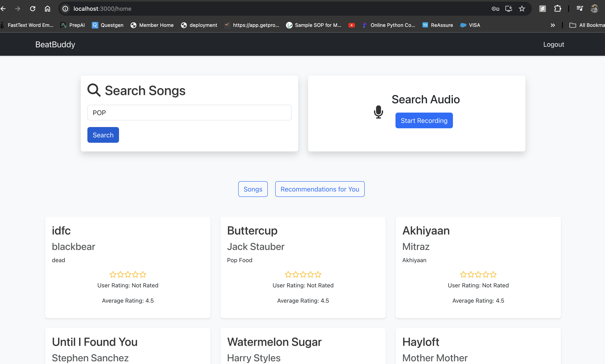The image size is (605, 364).
Task: Expand the hidden bookmarks chevron
Action: (x=553, y=25)
